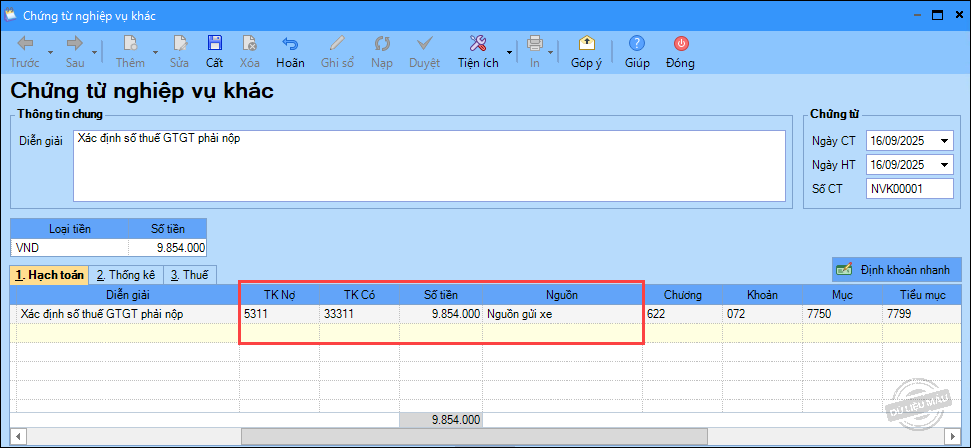Open the Giúp help icon
The height and width of the screenshot is (448, 971).
point(637,44)
